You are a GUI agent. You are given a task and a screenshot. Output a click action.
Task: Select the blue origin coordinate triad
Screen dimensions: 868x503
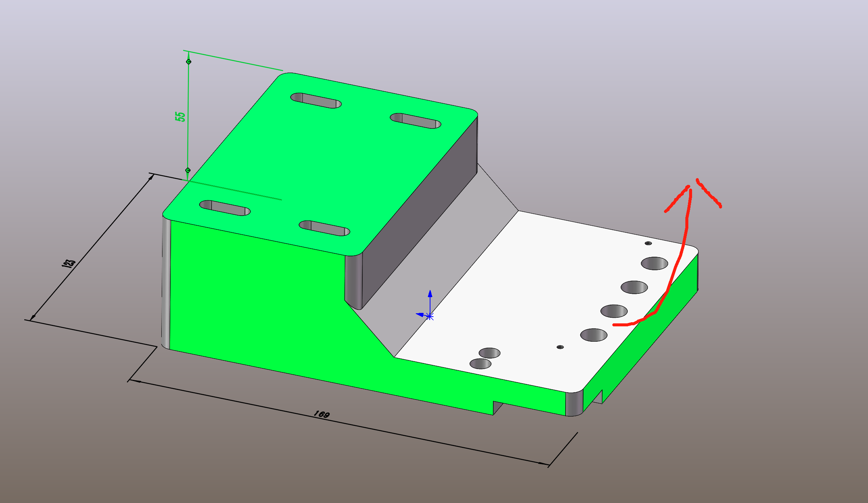(429, 314)
